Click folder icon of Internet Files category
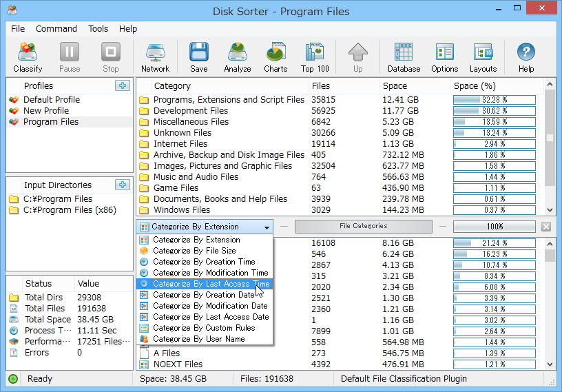The width and height of the screenshot is (562, 392). click(x=144, y=144)
